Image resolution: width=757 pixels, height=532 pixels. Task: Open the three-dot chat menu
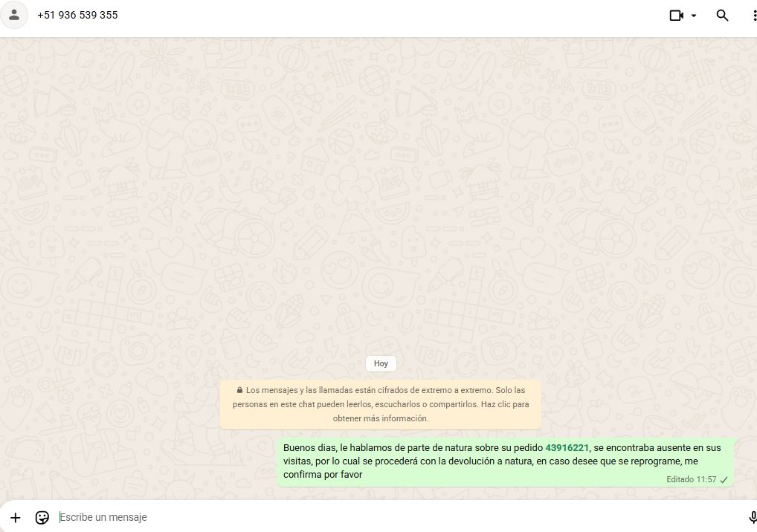pyautogui.click(x=753, y=15)
